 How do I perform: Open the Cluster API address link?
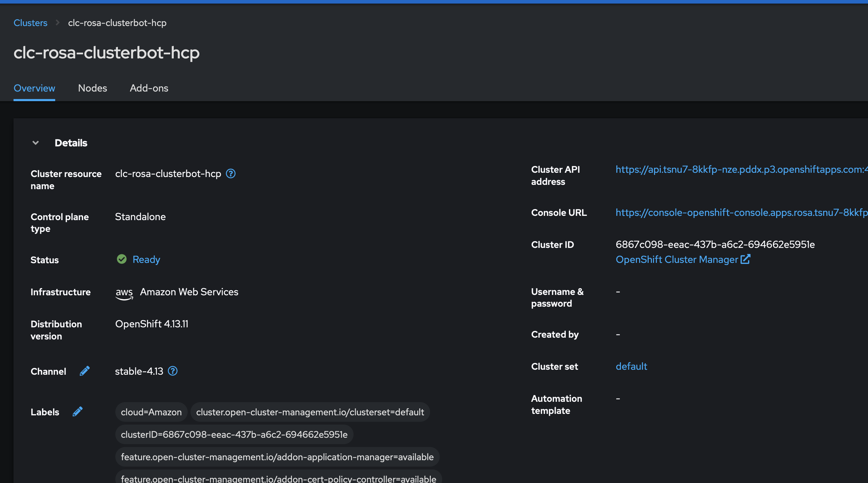point(741,170)
